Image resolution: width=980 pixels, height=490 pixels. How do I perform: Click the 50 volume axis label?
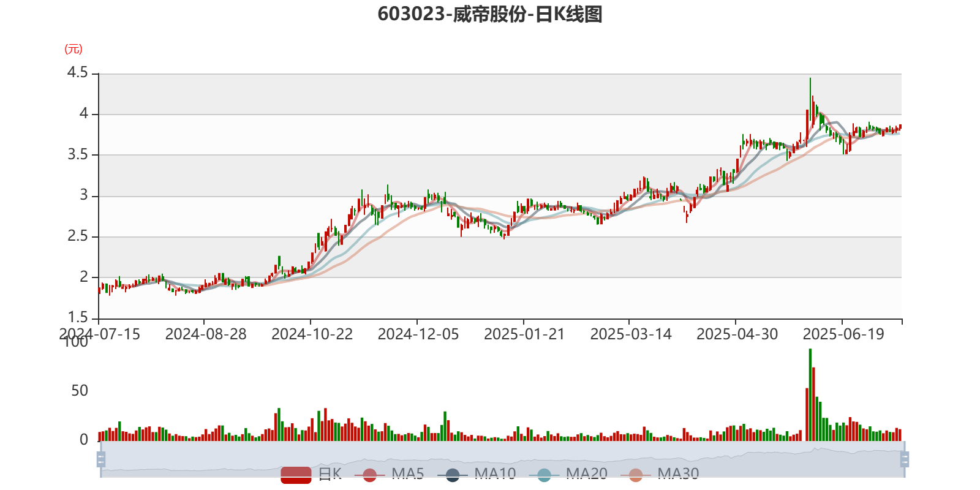point(80,391)
